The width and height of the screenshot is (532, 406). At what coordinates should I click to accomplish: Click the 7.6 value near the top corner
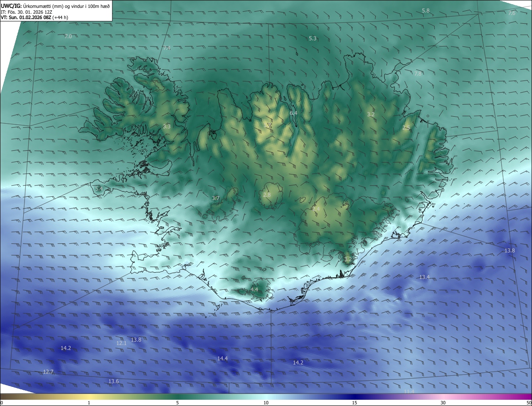pyautogui.click(x=512, y=13)
